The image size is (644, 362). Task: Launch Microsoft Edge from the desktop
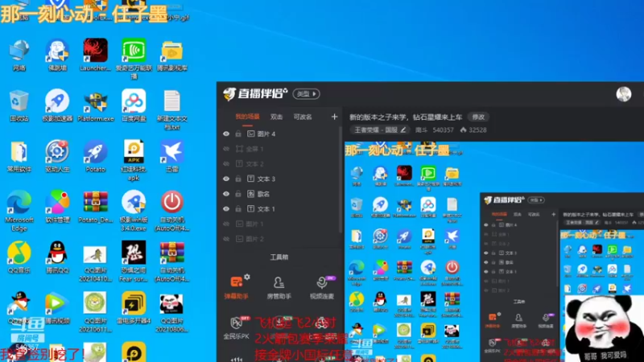pos(19,211)
